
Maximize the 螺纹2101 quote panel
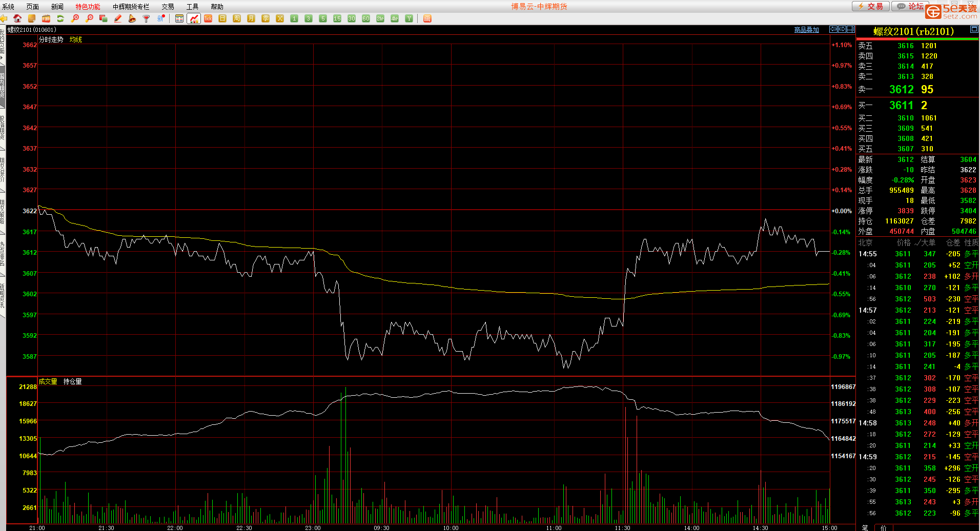click(974, 30)
